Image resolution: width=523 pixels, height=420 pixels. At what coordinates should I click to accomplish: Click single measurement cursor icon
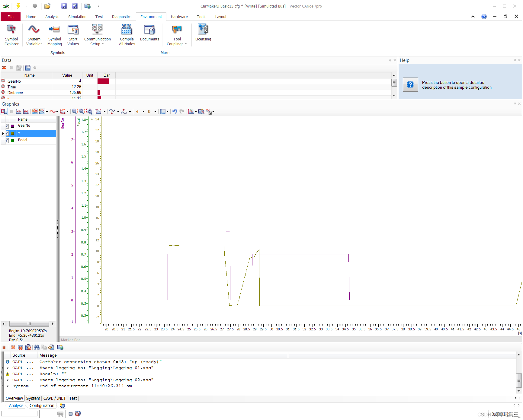coord(18,112)
